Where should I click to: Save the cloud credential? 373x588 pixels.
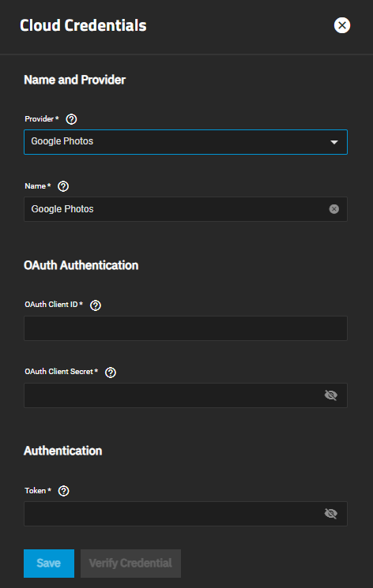[x=49, y=564]
